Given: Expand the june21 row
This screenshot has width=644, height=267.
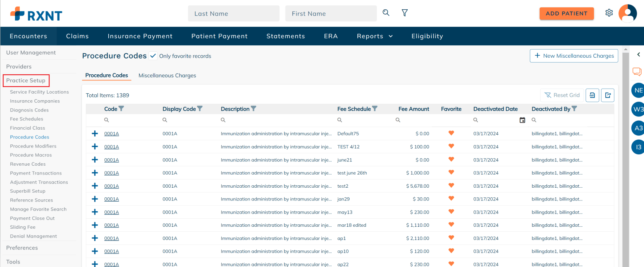Looking at the screenshot, I should (95, 160).
